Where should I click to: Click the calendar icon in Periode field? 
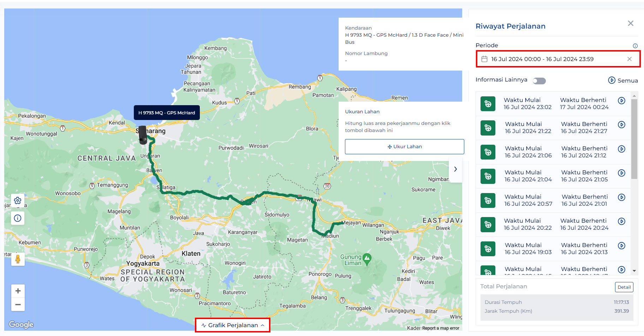[484, 59]
